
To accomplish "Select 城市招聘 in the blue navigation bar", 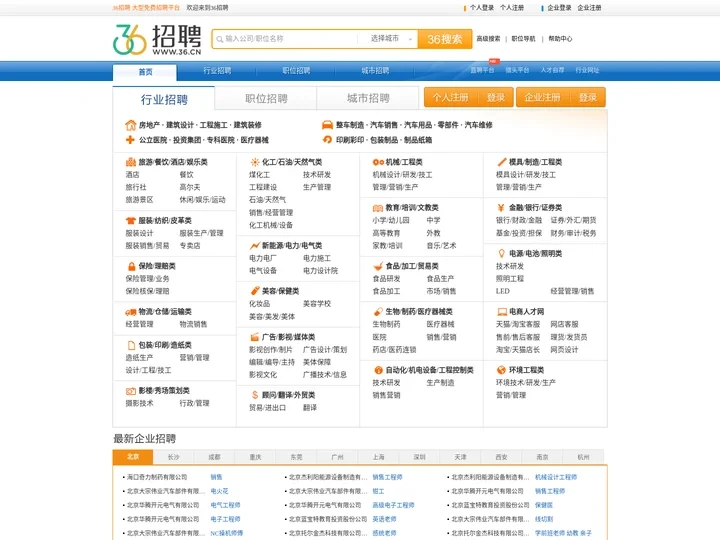I will [x=375, y=71].
